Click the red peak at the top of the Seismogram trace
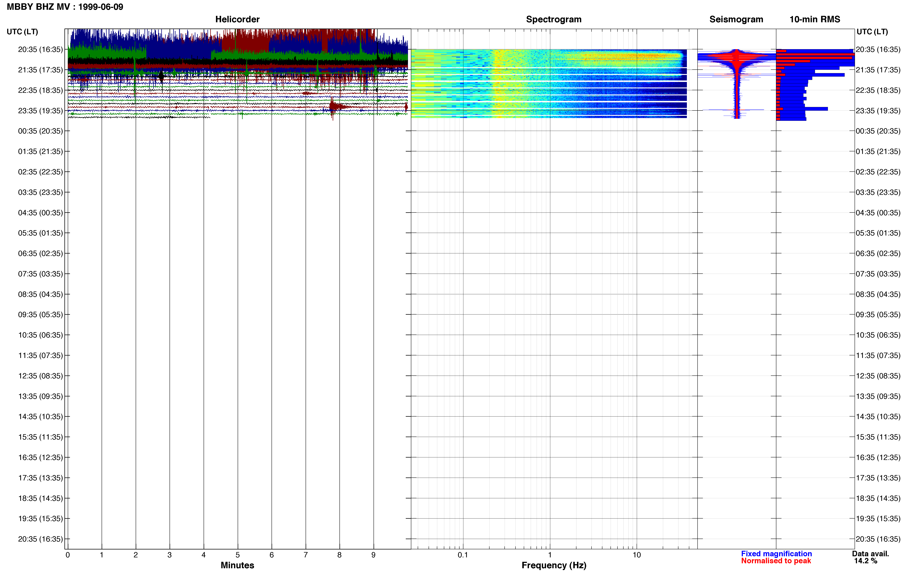924x578 pixels. point(737,56)
